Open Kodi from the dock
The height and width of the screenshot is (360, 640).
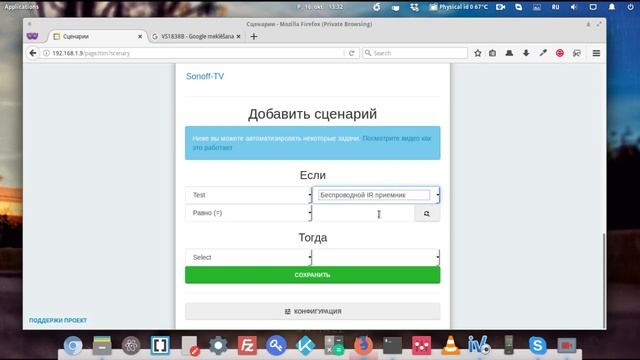click(305, 345)
